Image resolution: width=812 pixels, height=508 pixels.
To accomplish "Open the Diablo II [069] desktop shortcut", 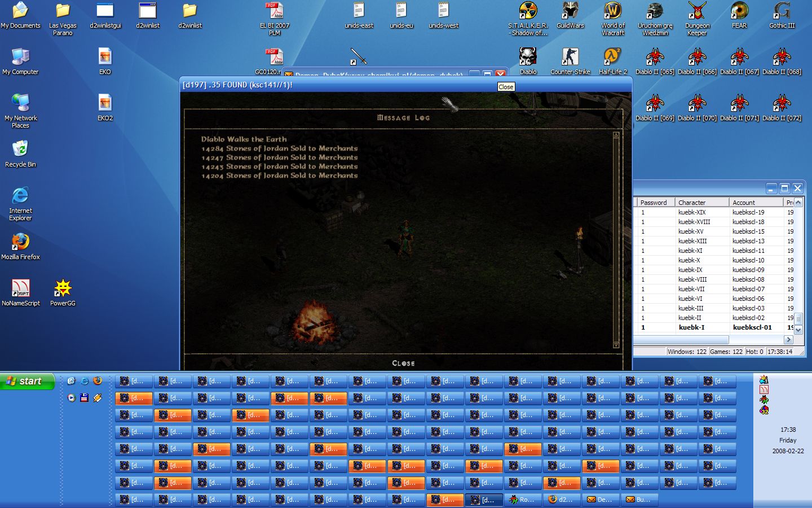I will (655, 107).
